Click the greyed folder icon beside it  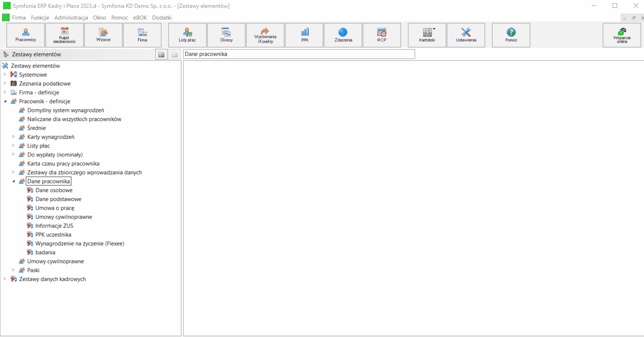click(175, 55)
